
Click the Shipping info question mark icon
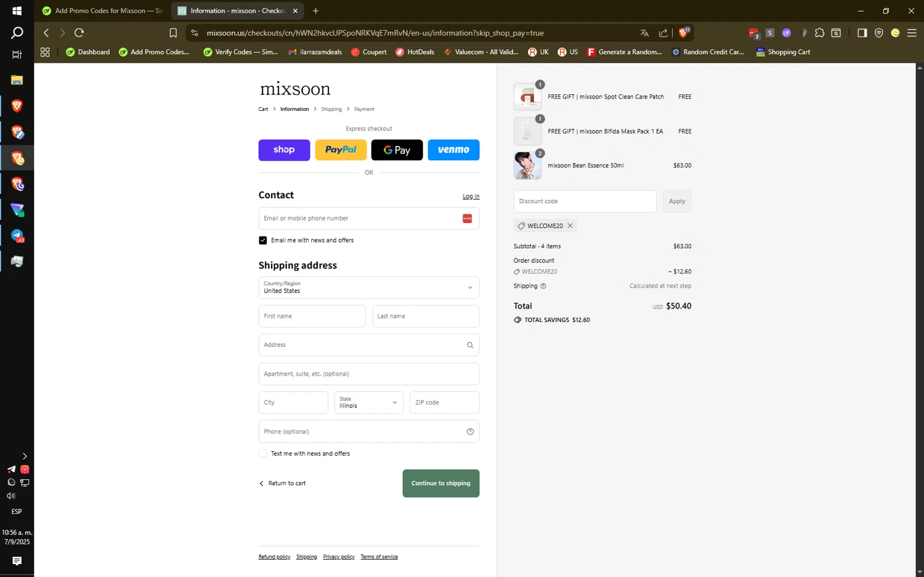[x=543, y=286]
